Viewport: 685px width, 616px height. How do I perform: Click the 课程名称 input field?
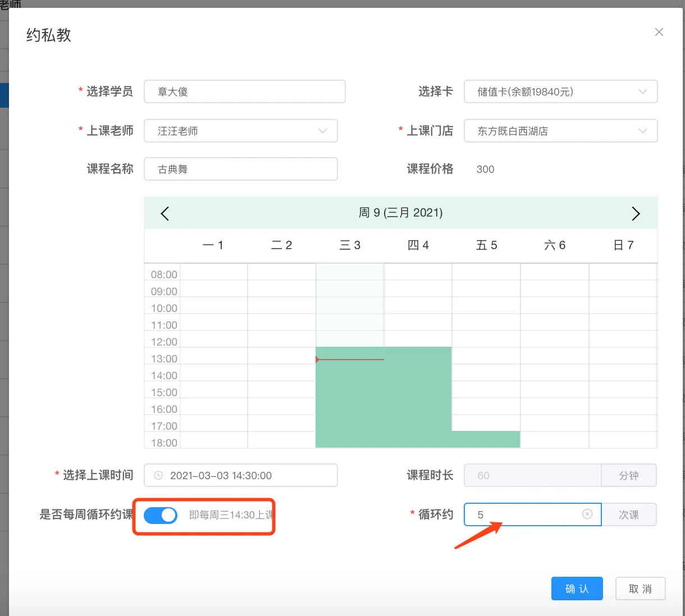tap(240, 169)
